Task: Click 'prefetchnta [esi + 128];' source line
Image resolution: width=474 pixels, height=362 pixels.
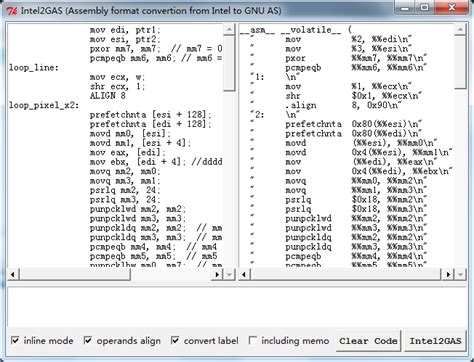Action: pos(150,115)
